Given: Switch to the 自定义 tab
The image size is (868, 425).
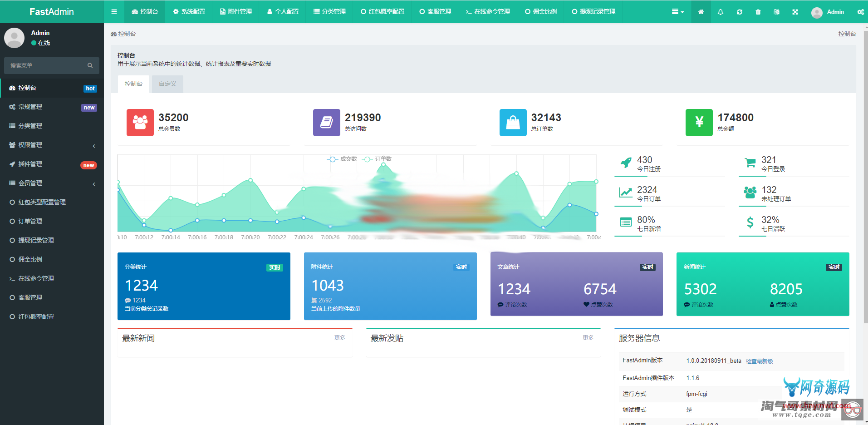Looking at the screenshot, I should (167, 84).
